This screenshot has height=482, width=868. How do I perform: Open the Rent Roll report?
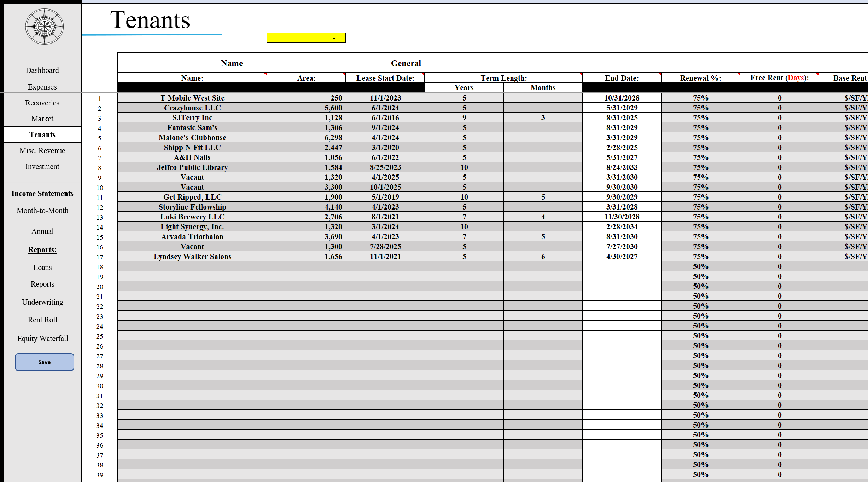[x=42, y=320]
